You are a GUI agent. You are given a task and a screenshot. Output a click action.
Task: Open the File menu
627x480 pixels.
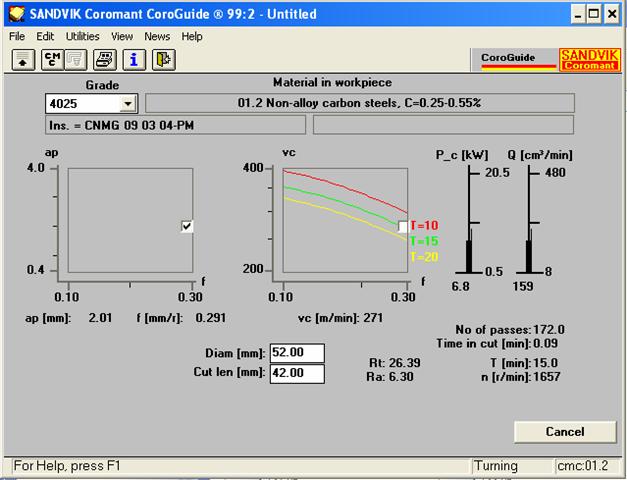coord(17,36)
